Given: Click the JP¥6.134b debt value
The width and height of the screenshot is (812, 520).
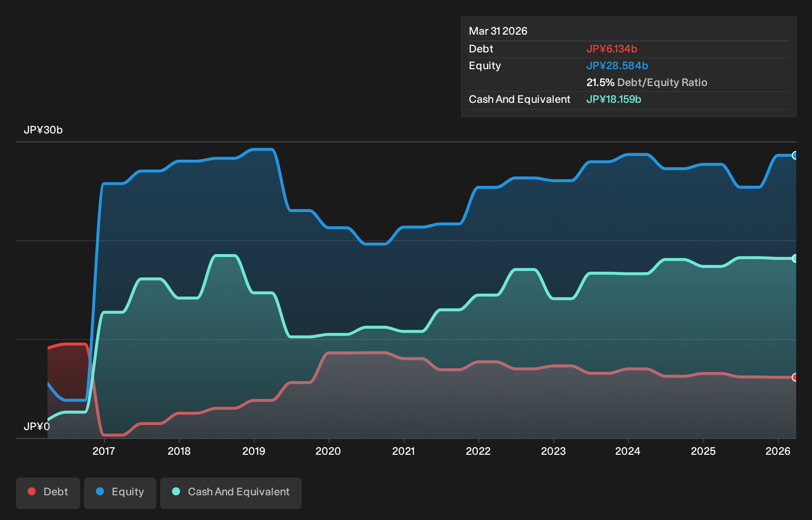Looking at the screenshot, I should (612, 48).
